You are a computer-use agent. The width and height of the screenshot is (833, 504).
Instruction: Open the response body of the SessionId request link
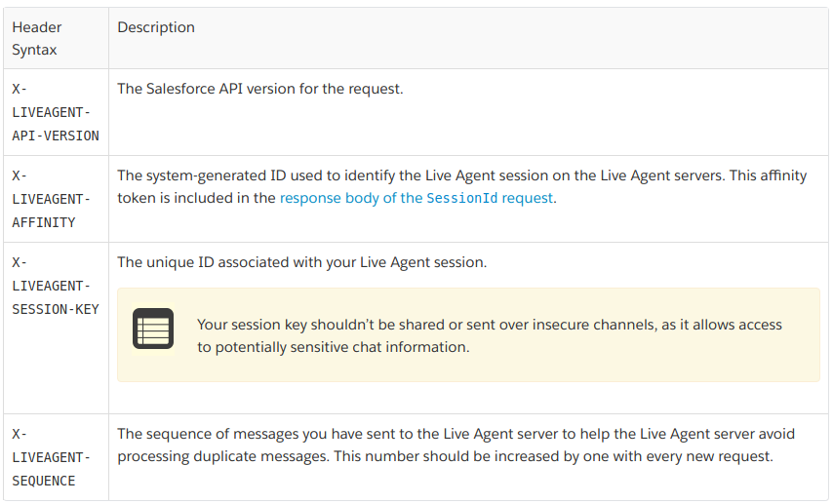pos(416,198)
